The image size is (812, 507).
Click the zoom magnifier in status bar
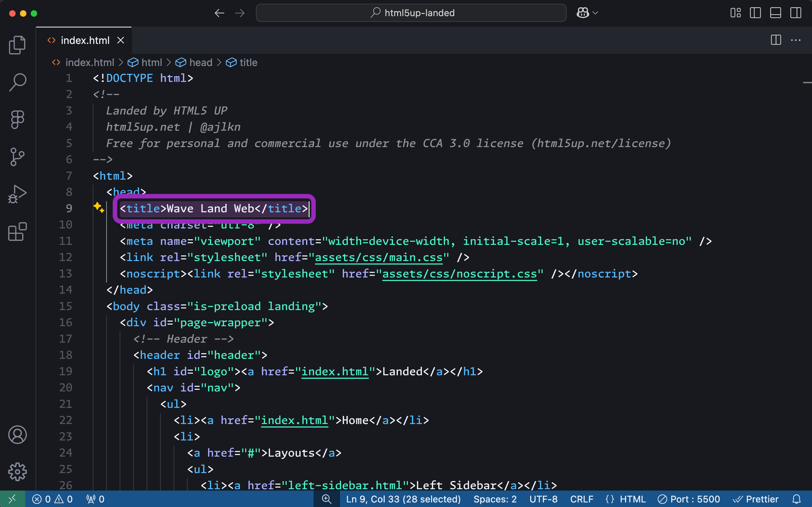coord(327,499)
